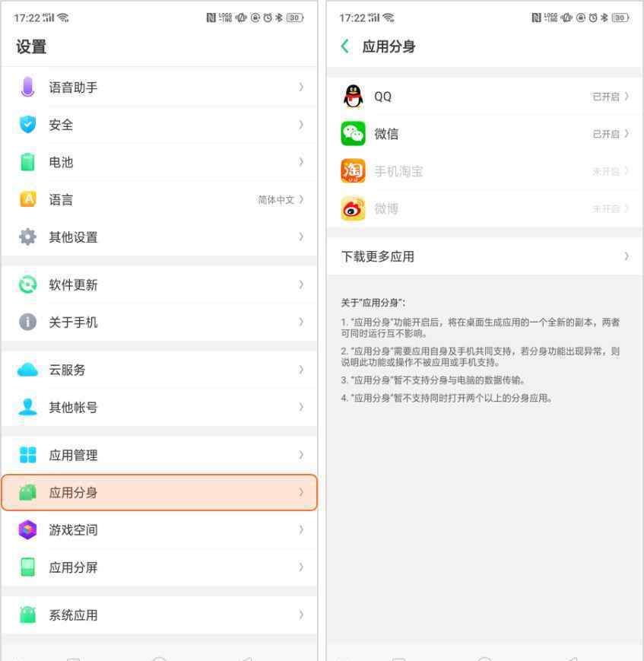The height and width of the screenshot is (661, 644).
Task: Open 软件更新 settings entry
Action: coord(74,285)
